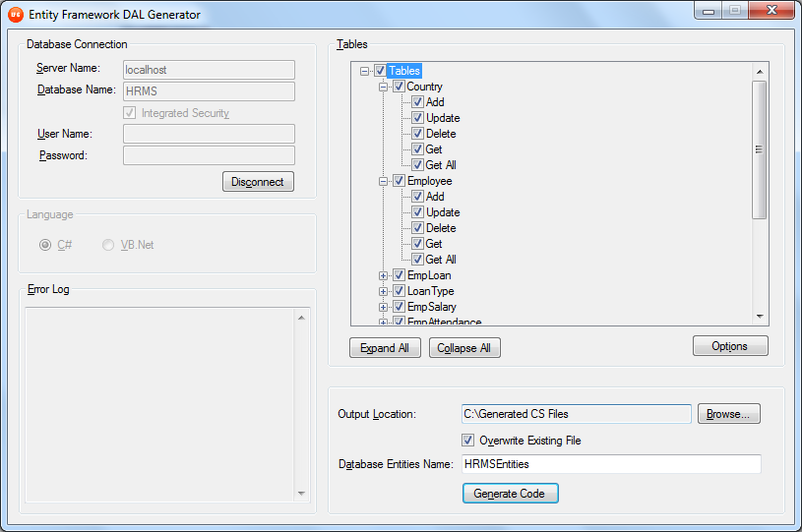Collapse the Employee tree node
This screenshot has height=532, width=802.
383,181
